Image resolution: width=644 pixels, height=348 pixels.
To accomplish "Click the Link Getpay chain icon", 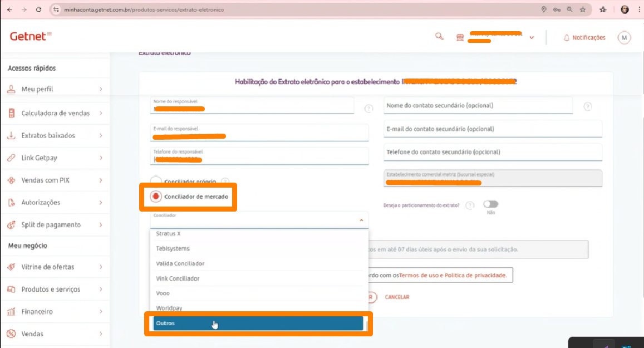I will click(12, 158).
